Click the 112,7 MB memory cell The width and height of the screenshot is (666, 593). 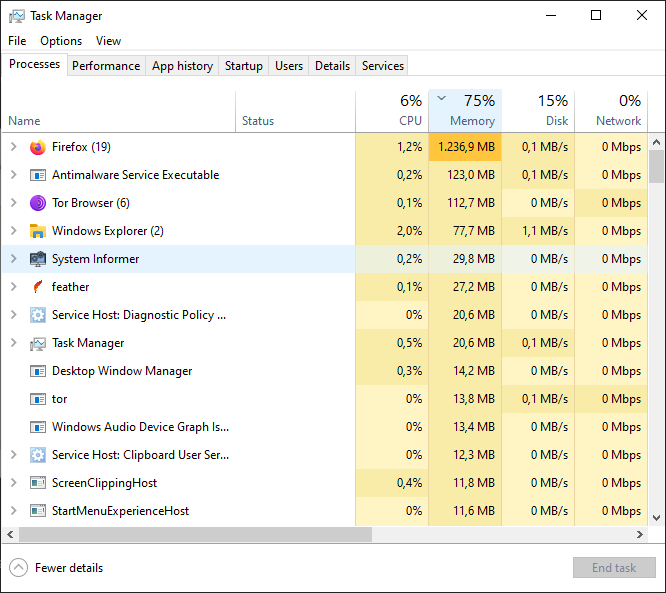click(466, 203)
